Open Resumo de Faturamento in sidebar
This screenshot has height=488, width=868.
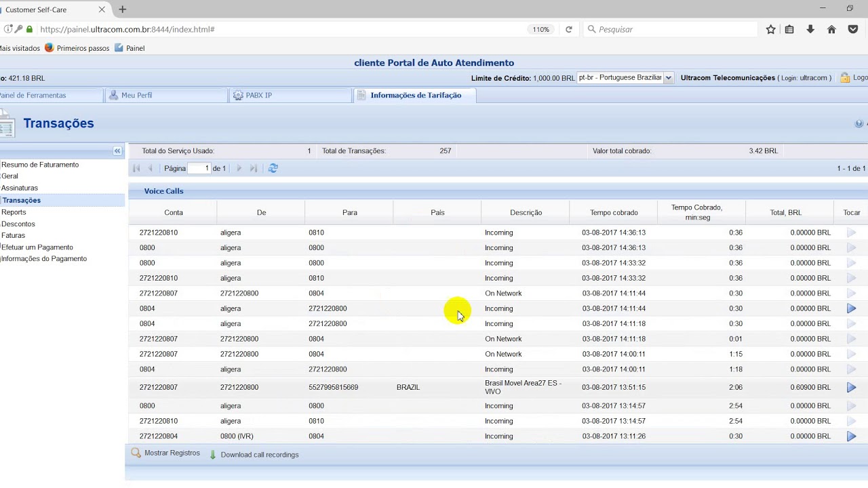(40, 165)
